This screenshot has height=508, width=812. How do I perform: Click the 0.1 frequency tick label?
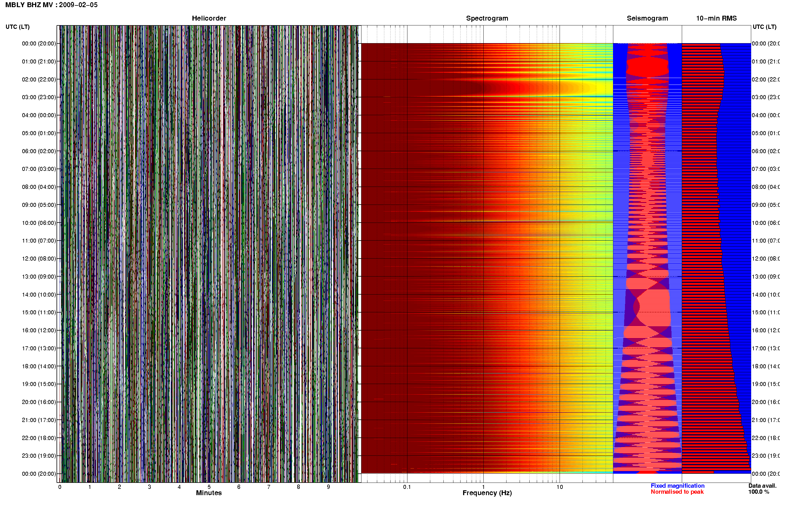click(x=407, y=487)
